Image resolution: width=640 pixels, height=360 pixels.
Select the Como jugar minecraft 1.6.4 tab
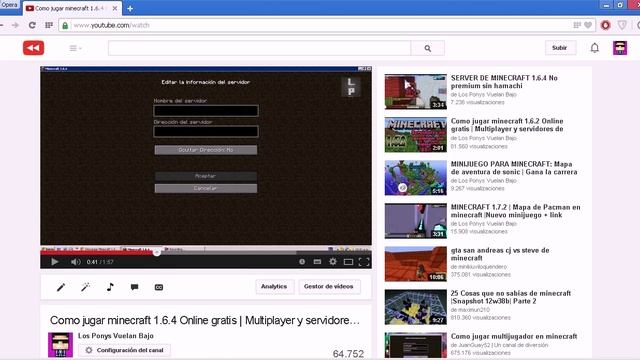[72, 8]
